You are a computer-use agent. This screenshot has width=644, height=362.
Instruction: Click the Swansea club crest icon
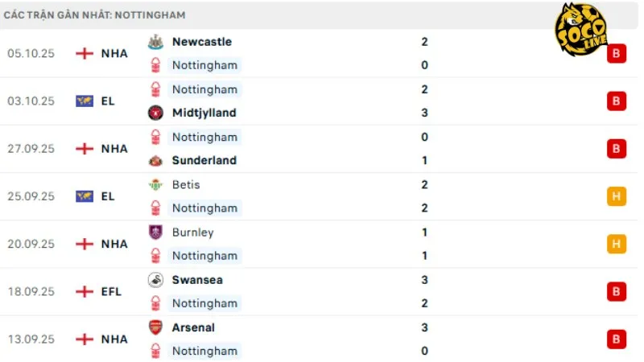pyautogui.click(x=155, y=280)
